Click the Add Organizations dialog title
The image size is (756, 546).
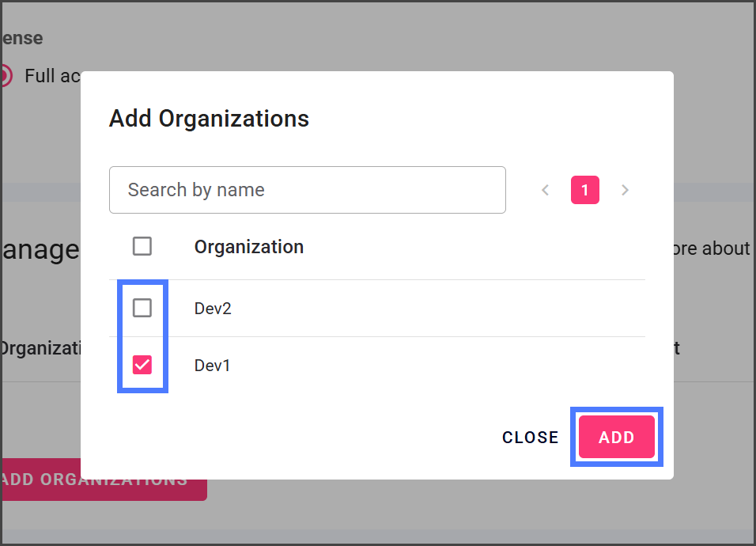coord(209,119)
